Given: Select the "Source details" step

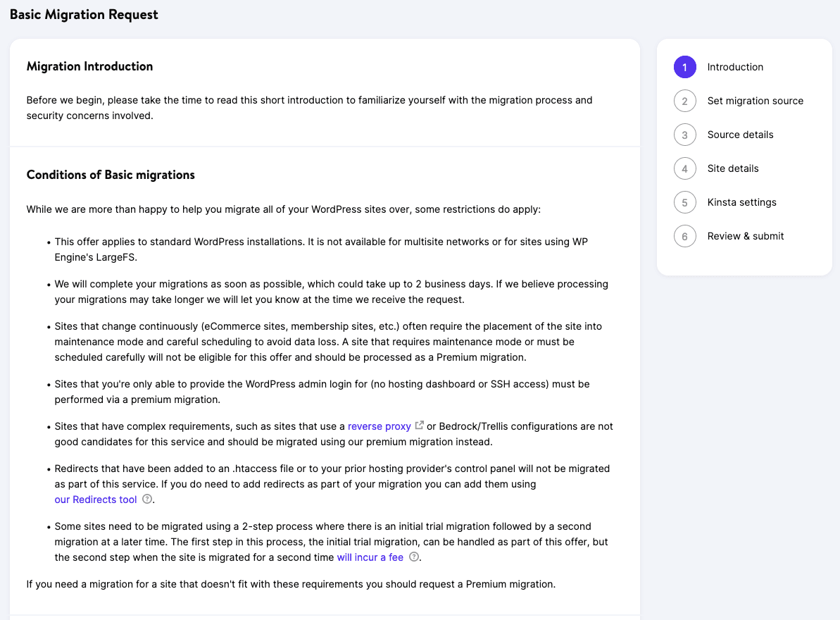Looking at the screenshot, I should (x=740, y=135).
